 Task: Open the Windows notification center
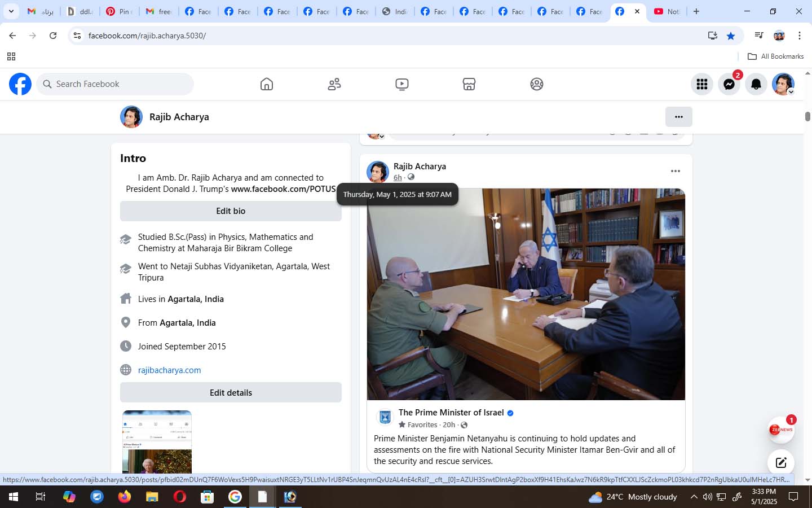point(793,497)
